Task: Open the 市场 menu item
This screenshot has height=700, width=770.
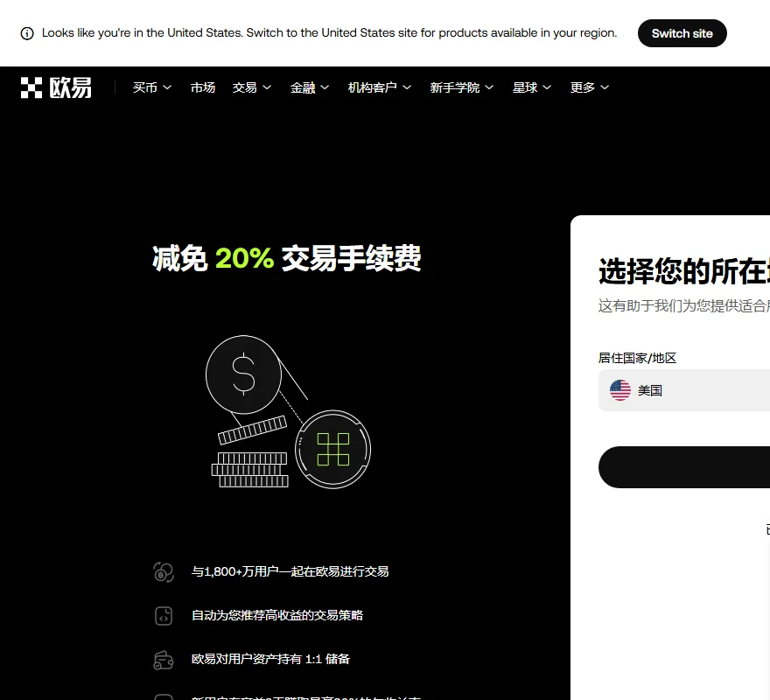Action: 203,87
